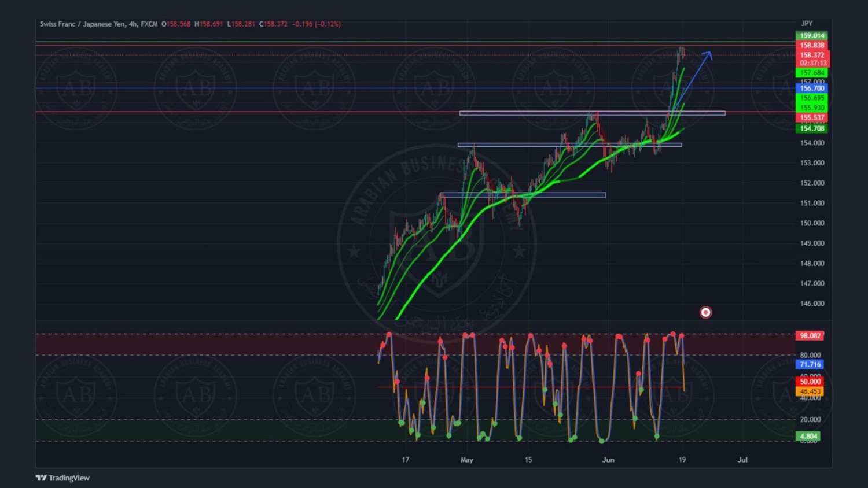Click the blue 71.716 indicator label
The width and height of the screenshot is (868, 488).
point(810,364)
